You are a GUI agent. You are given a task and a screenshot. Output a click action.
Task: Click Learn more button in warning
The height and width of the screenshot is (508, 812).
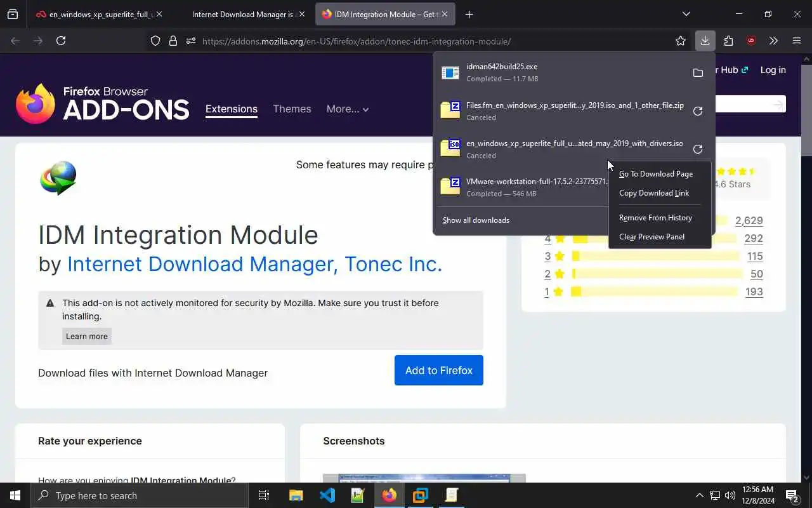coord(87,337)
